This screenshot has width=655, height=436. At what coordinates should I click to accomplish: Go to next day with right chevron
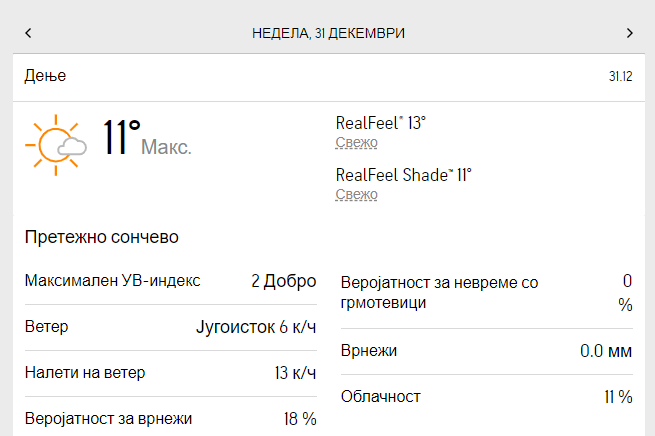630,33
